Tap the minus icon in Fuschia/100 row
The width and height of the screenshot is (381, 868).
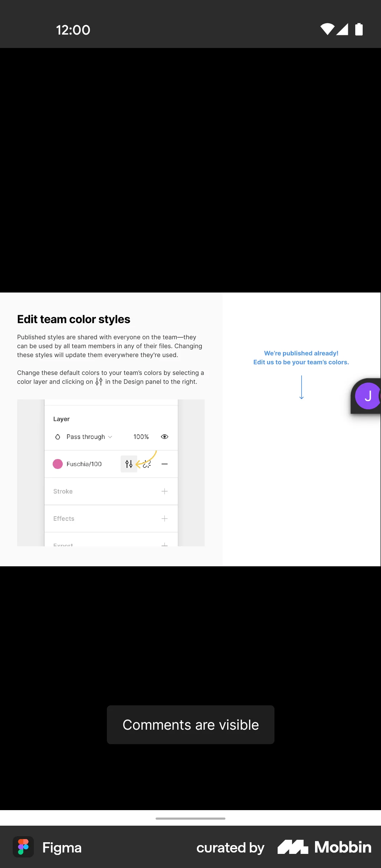pos(164,464)
